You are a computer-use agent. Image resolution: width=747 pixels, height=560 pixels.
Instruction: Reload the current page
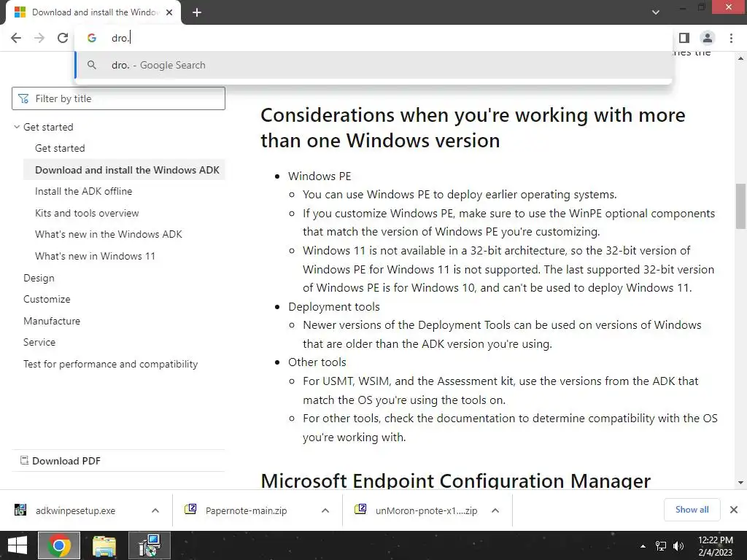pos(63,38)
